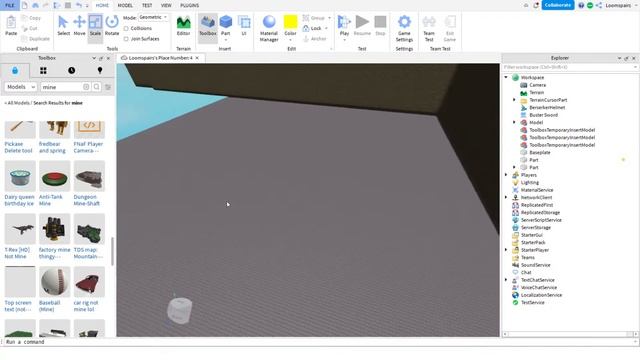Viewport: 640px width, 360px height.
Task: Open the yellow Color swatch
Action: [x=290, y=22]
